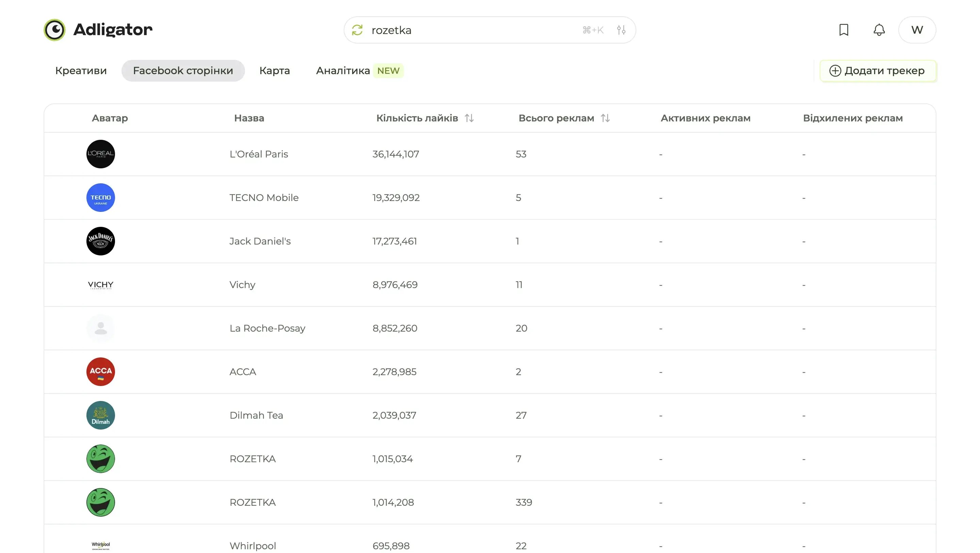Click the likes value 17,273,461
The image size is (980, 553).
[x=394, y=241]
